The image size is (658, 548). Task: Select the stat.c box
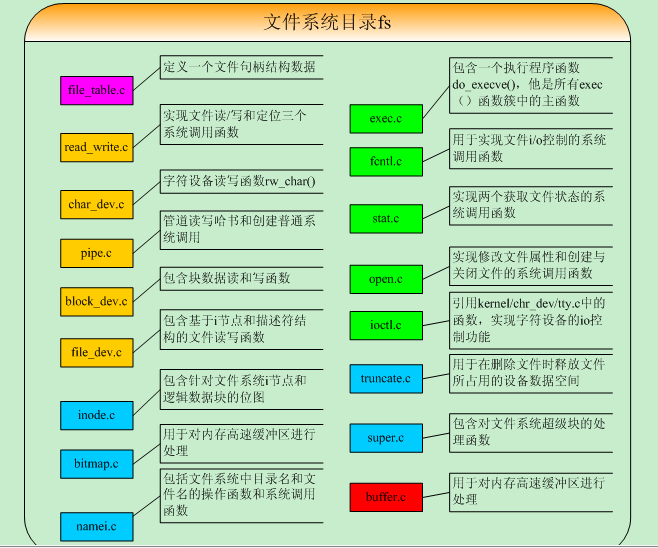(x=386, y=219)
